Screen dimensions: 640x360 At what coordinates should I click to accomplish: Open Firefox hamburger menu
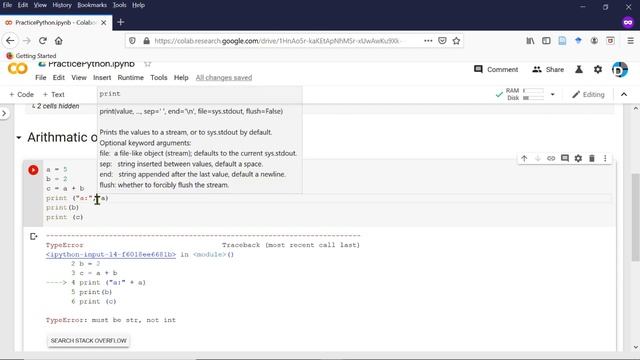[x=631, y=41]
